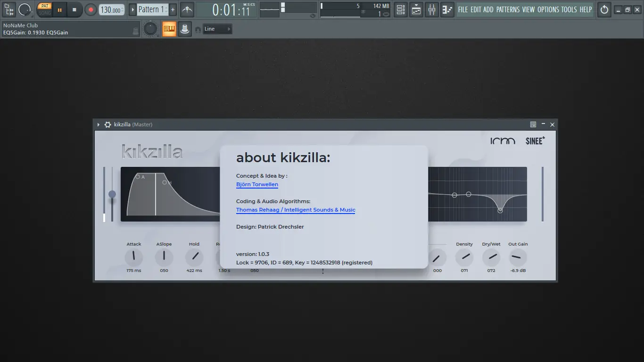Open the Browser/channel view icon at top-left

click(9, 9)
